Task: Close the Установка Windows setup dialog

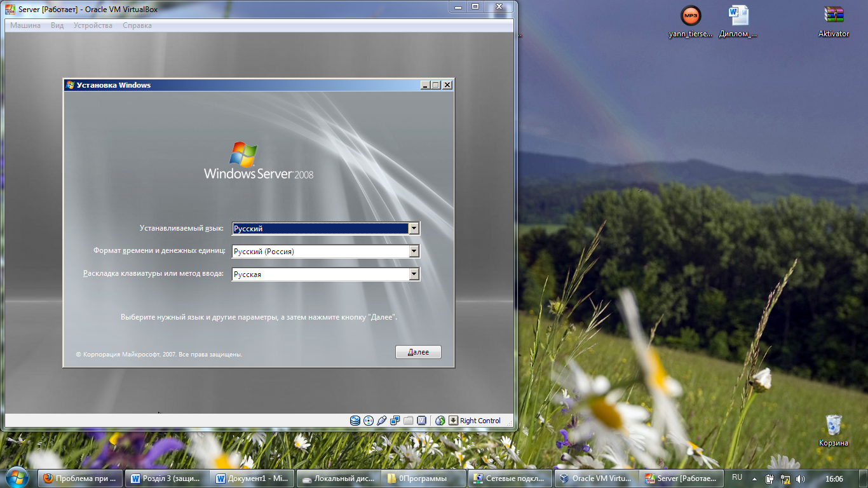Action: point(447,85)
